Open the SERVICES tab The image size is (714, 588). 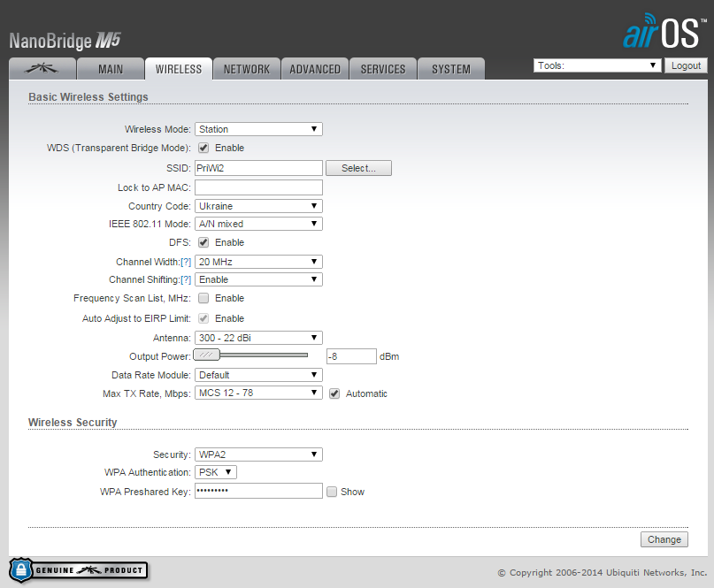tap(383, 69)
